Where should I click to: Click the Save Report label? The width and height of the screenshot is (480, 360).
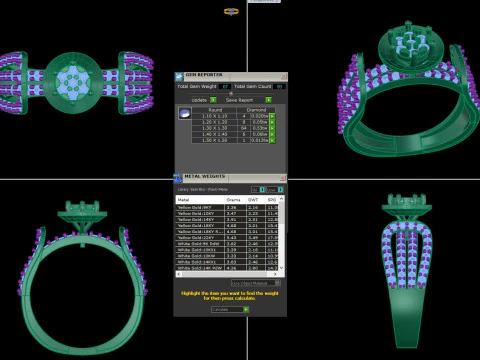click(x=239, y=100)
